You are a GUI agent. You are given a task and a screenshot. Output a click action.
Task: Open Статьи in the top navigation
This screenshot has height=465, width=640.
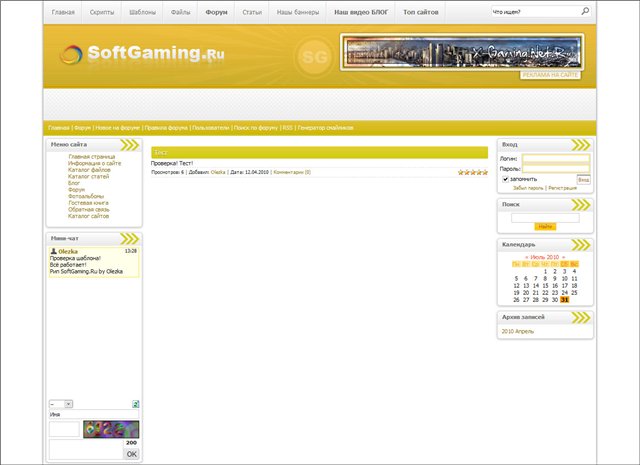point(252,12)
